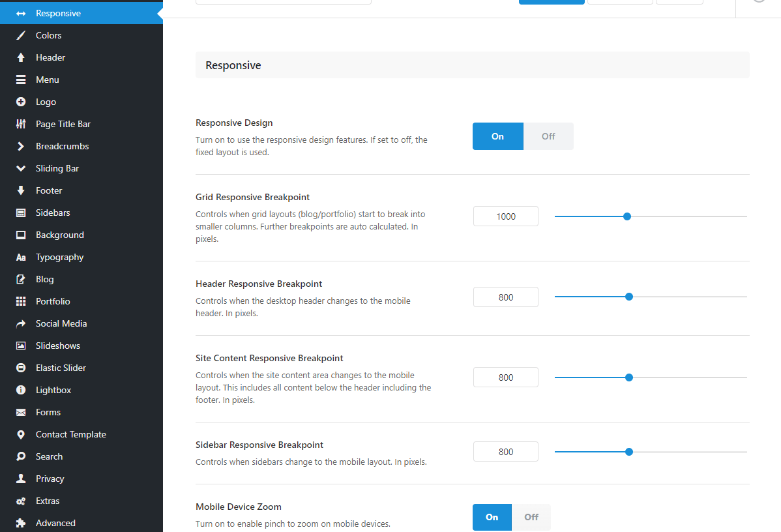This screenshot has width=781, height=532.
Task: Click the Advanced puzzle piece icon
Action: tap(21, 523)
